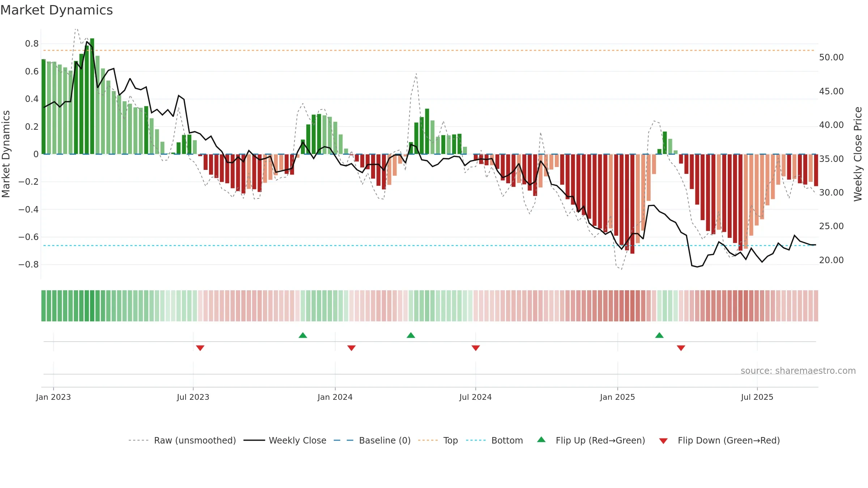868x488 pixels.
Task: Click the source: sharemaestro.com text
Action: 798,371
